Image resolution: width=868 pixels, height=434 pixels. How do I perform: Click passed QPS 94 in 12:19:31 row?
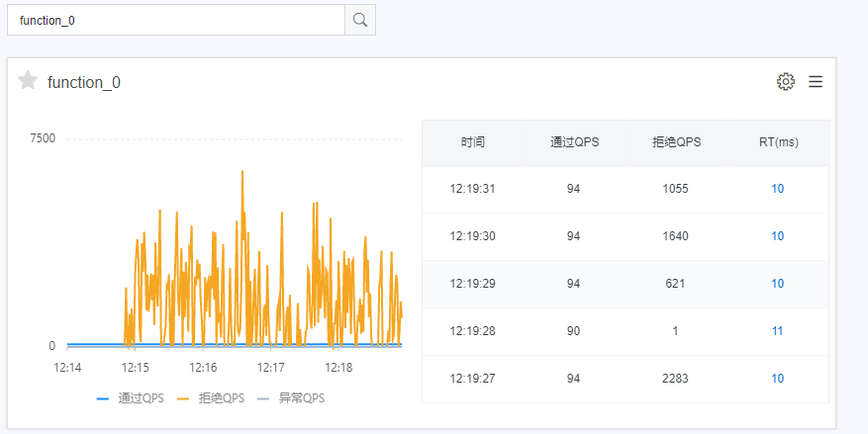click(573, 189)
